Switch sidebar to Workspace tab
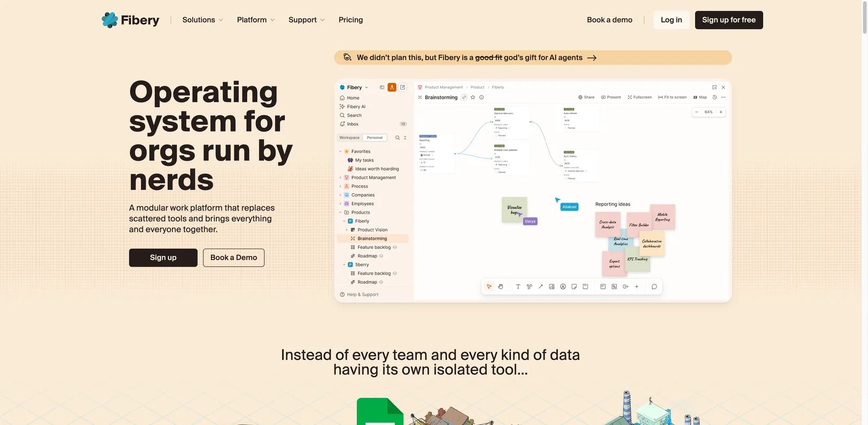The height and width of the screenshot is (425, 868). coord(349,138)
